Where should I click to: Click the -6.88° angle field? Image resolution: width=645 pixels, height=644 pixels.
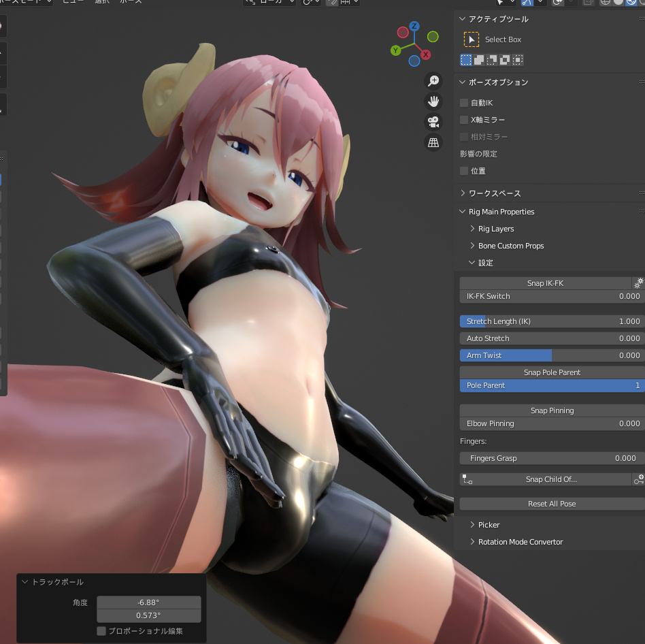coord(149,602)
